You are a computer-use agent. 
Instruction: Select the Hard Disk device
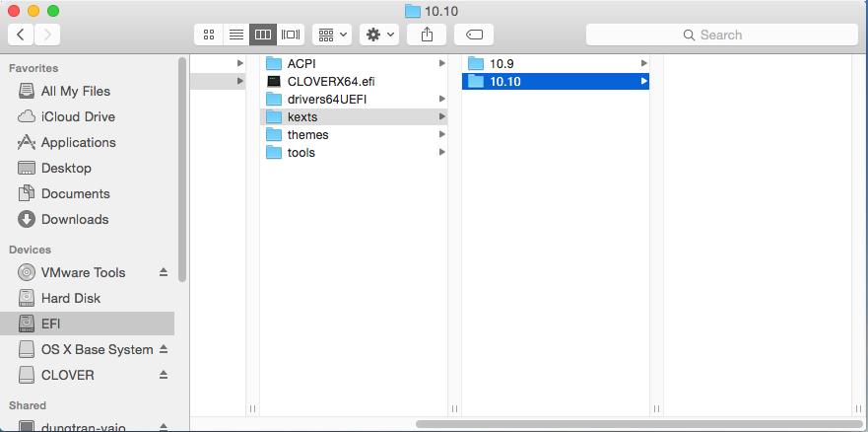[70, 298]
